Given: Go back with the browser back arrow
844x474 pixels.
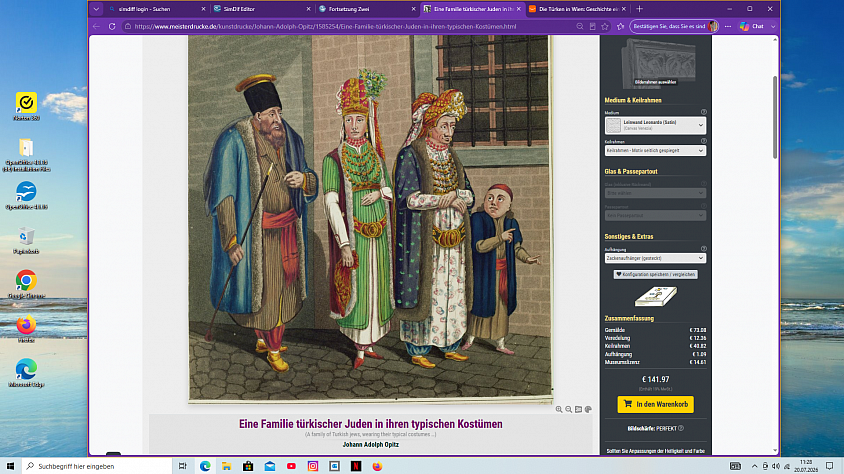Looking at the screenshot, I should [x=96, y=26].
